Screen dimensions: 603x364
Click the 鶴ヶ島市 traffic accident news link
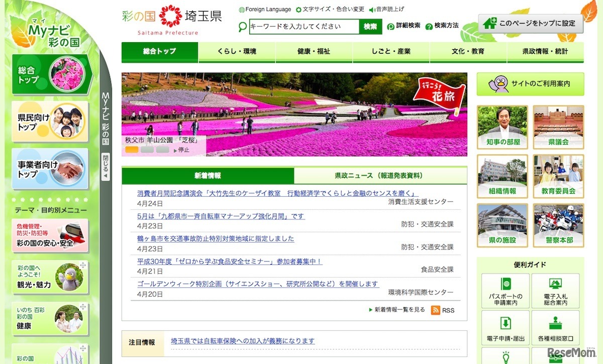pos(216,238)
